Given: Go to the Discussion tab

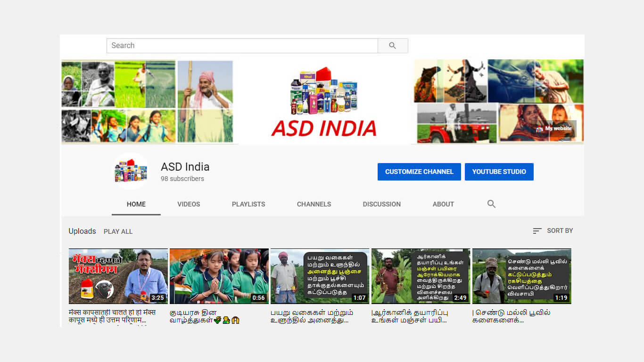Looking at the screenshot, I should pyautogui.click(x=382, y=204).
